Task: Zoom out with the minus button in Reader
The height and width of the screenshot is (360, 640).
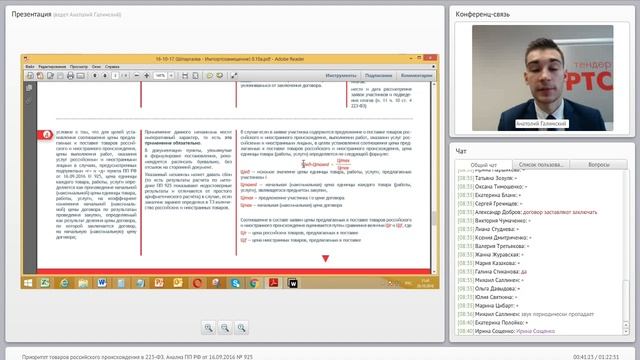Action: [x=137, y=76]
